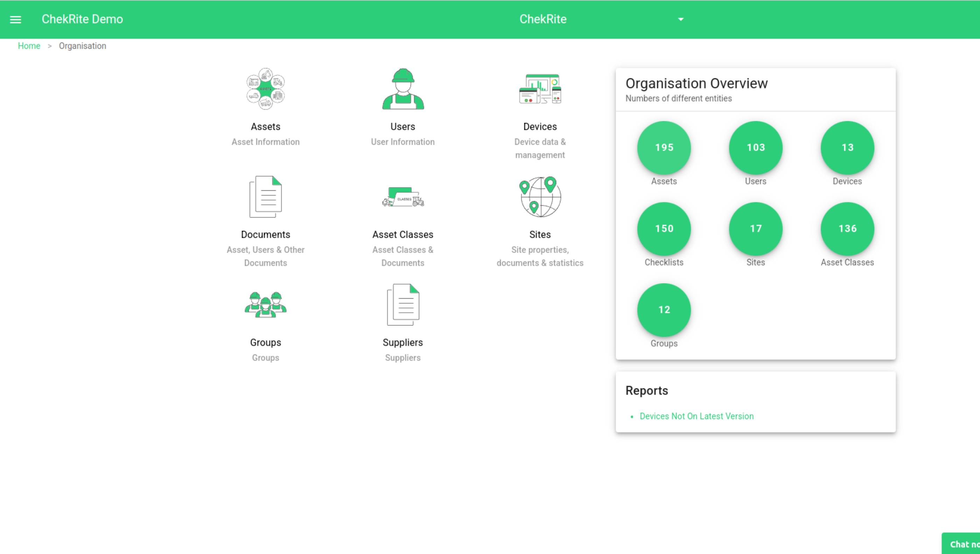Open the Groups workers icon
This screenshot has width=980, height=554.
(x=266, y=305)
